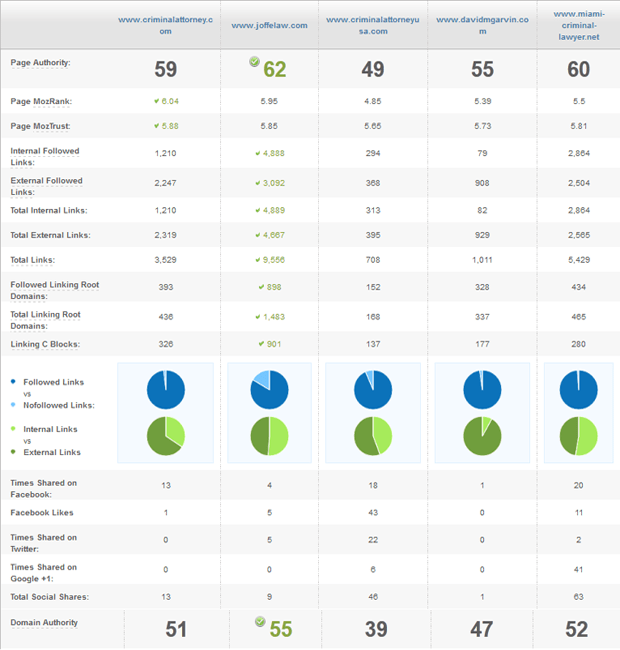Click the Total Social Shares value 63
Image resolution: width=620 pixels, height=650 pixels.
[579, 597]
